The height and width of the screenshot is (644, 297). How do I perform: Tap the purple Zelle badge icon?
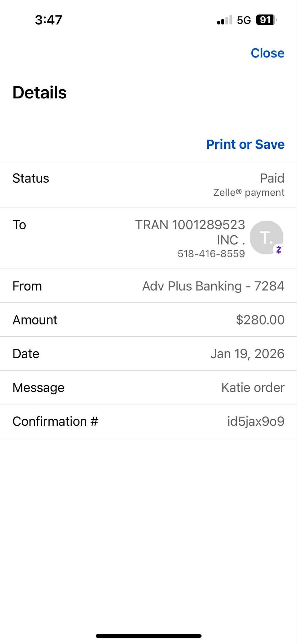(278, 250)
